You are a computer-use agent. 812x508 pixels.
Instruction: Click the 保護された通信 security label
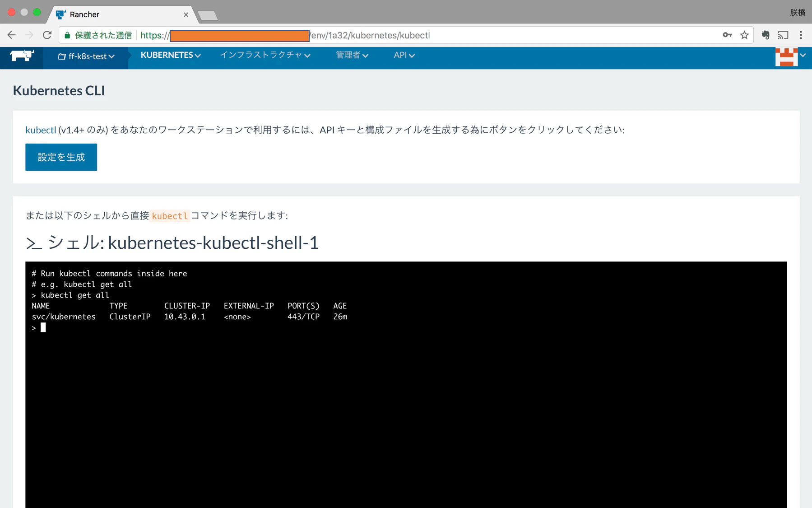tap(103, 35)
